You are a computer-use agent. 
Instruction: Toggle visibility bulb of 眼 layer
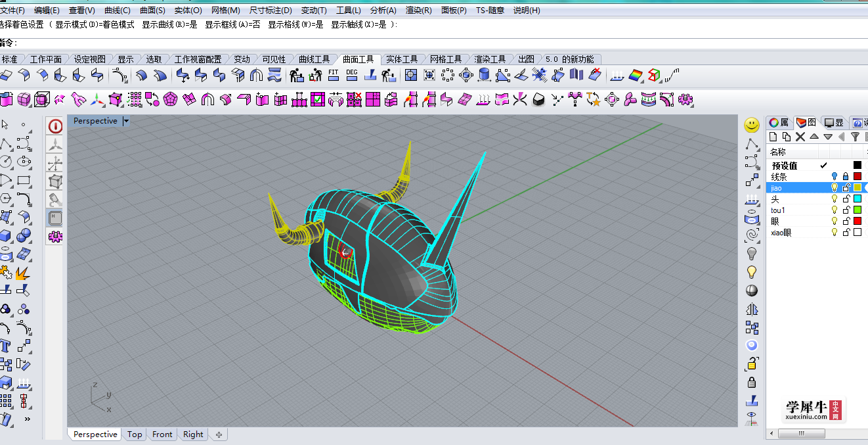click(835, 222)
